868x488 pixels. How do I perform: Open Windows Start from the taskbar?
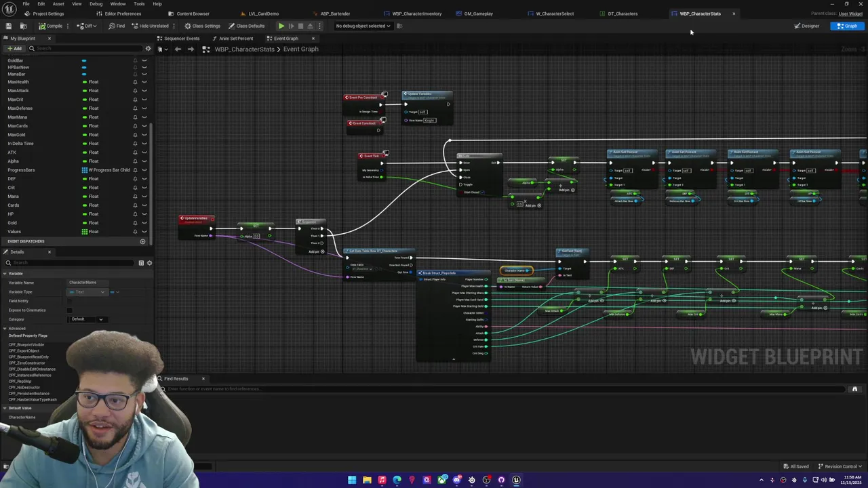point(352,480)
